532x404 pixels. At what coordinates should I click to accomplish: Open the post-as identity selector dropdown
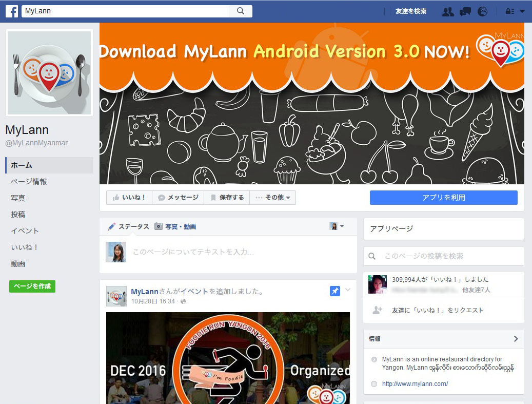337,226
